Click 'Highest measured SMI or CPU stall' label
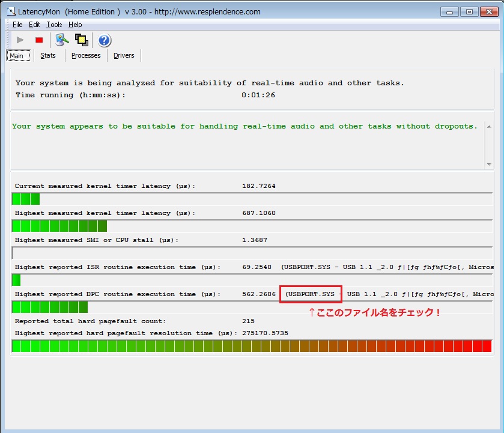Screen dimensions: 504x433 click(97, 240)
